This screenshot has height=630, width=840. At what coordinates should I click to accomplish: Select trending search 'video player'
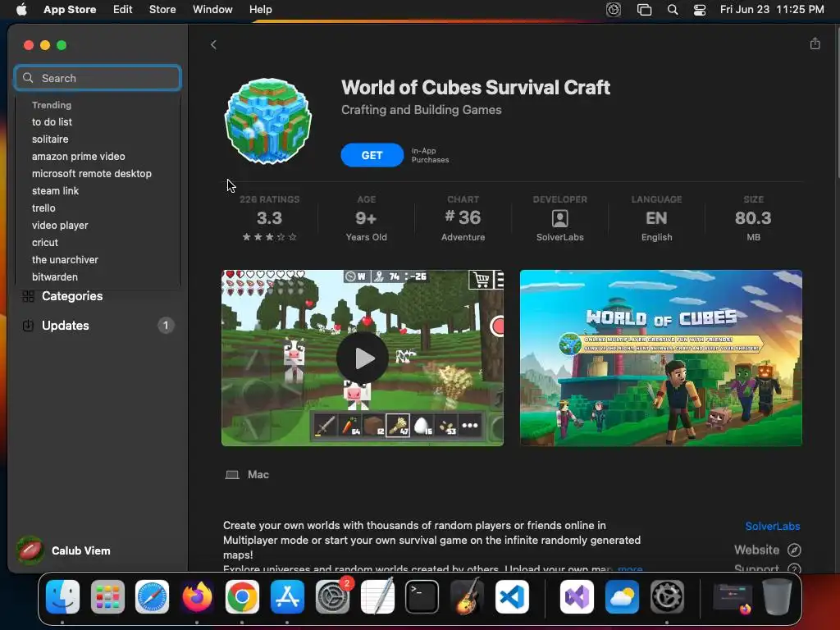(x=59, y=225)
